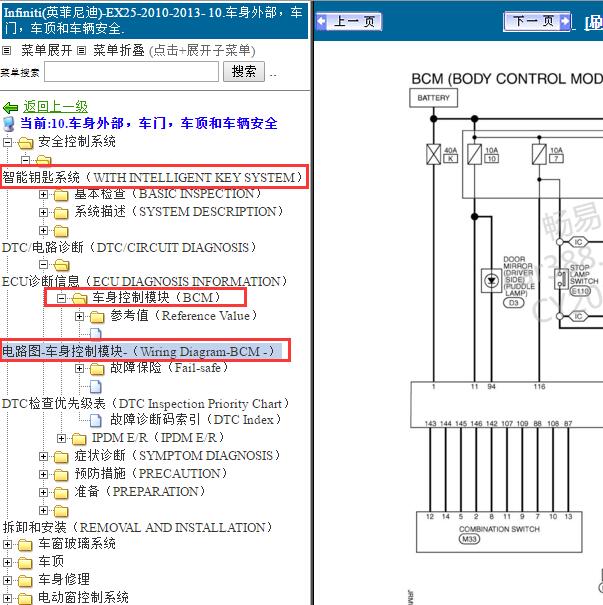Expand the 参考值 Reference Value node
Screen dimensions: 603x605
point(79,316)
